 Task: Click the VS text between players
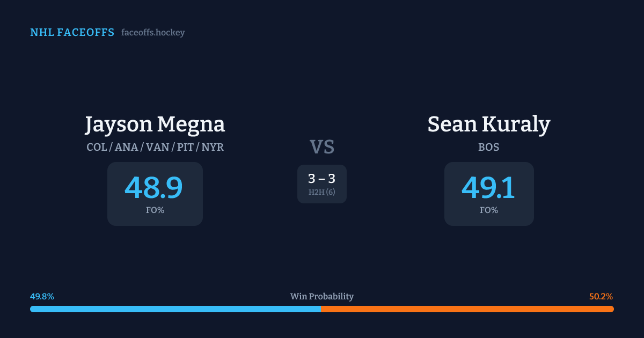321,147
